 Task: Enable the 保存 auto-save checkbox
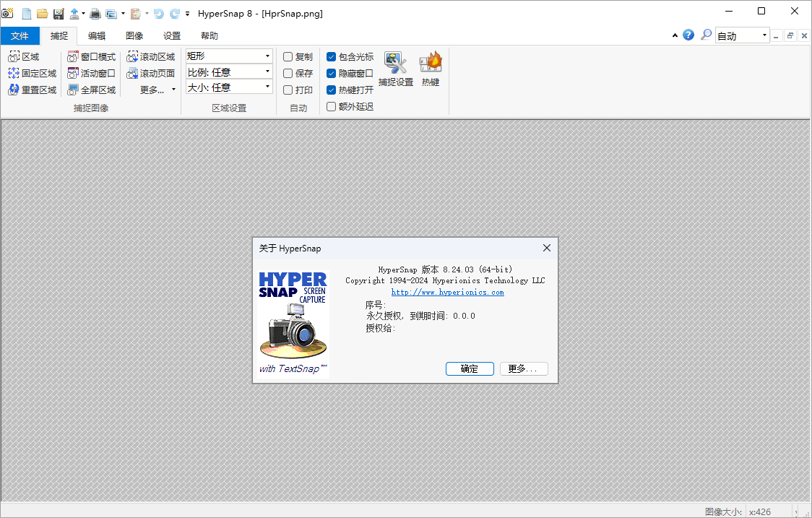click(x=287, y=72)
